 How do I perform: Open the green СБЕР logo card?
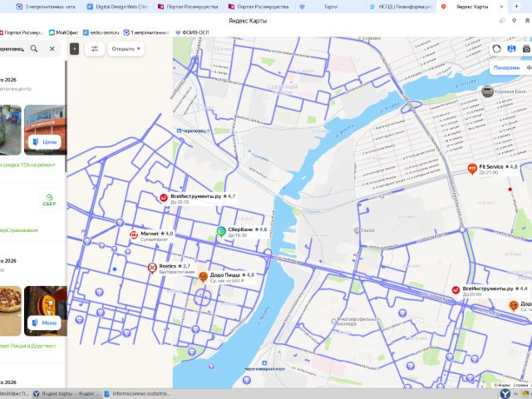click(49, 200)
